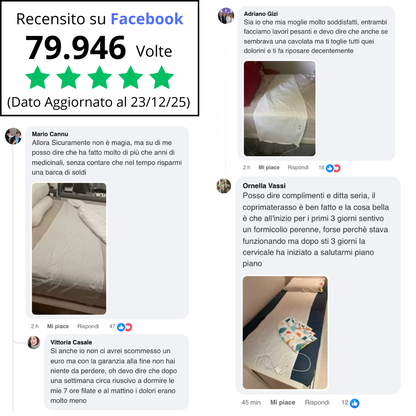The height and width of the screenshot is (416, 416).
Task: Like Ornella Vassi's comment with Mi piace
Action: point(282,403)
